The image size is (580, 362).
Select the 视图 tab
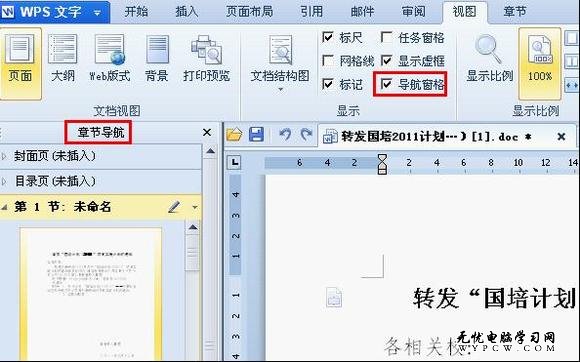click(x=465, y=12)
